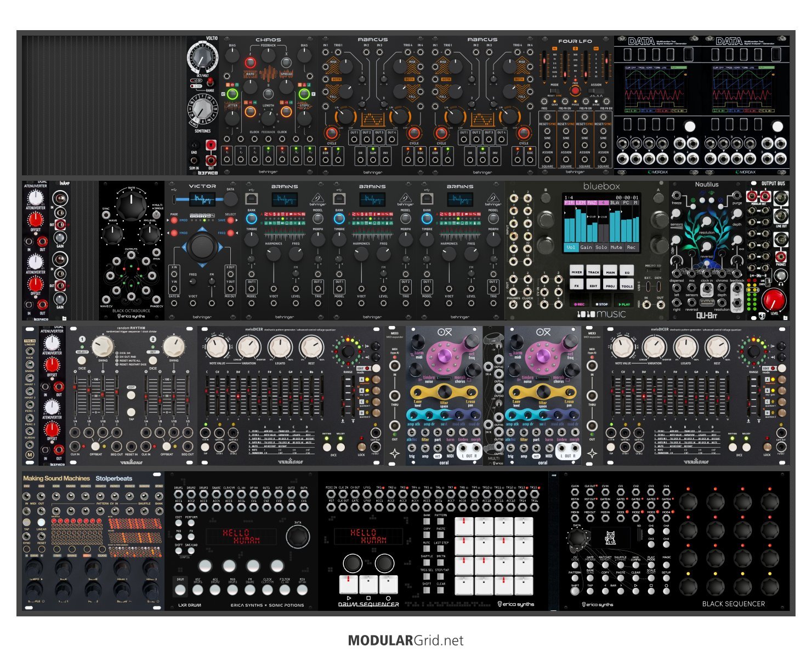Click the LENGTH knob on Chaos

(x=268, y=118)
